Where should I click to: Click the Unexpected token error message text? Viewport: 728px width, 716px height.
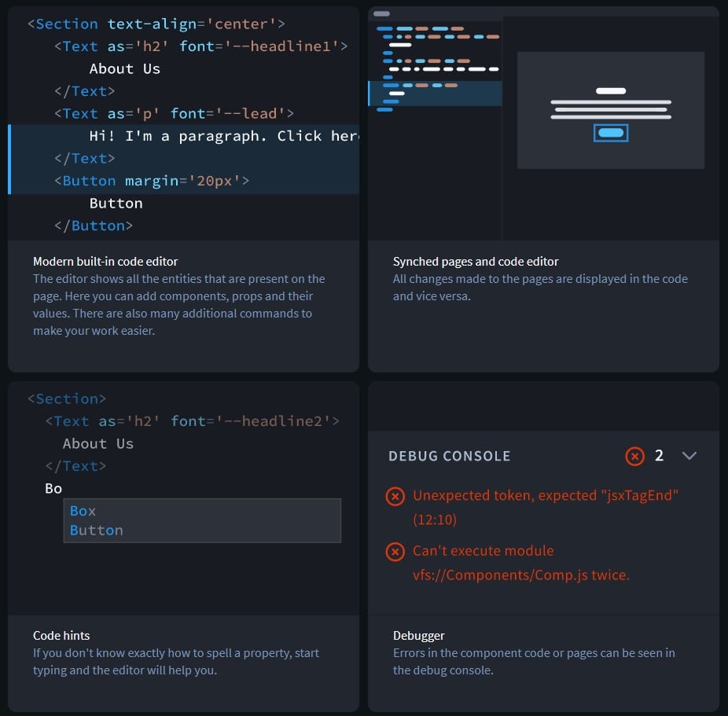[x=545, y=507]
